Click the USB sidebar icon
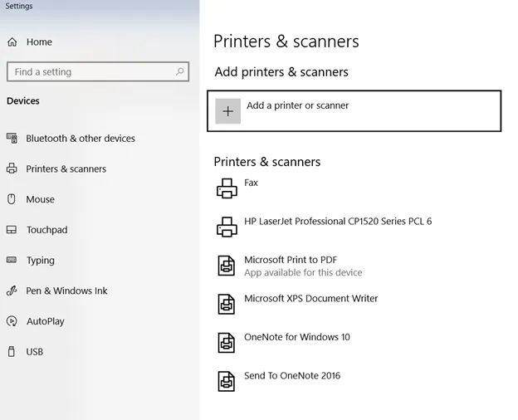The width and height of the screenshot is (518, 420). pyautogui.click(x=12, y=351)
